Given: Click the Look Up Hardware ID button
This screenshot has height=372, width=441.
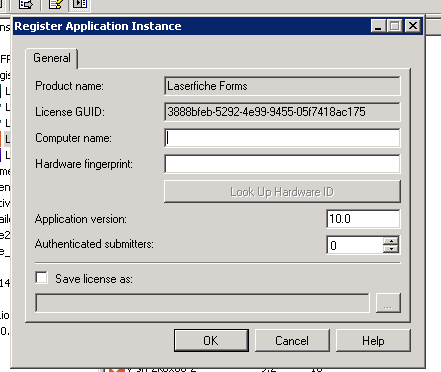Looking at the screenshot, I should point(282,192).
